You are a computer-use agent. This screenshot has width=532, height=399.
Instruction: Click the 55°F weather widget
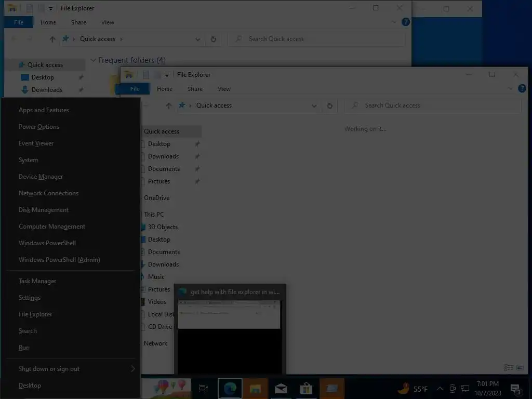point(413,389)
